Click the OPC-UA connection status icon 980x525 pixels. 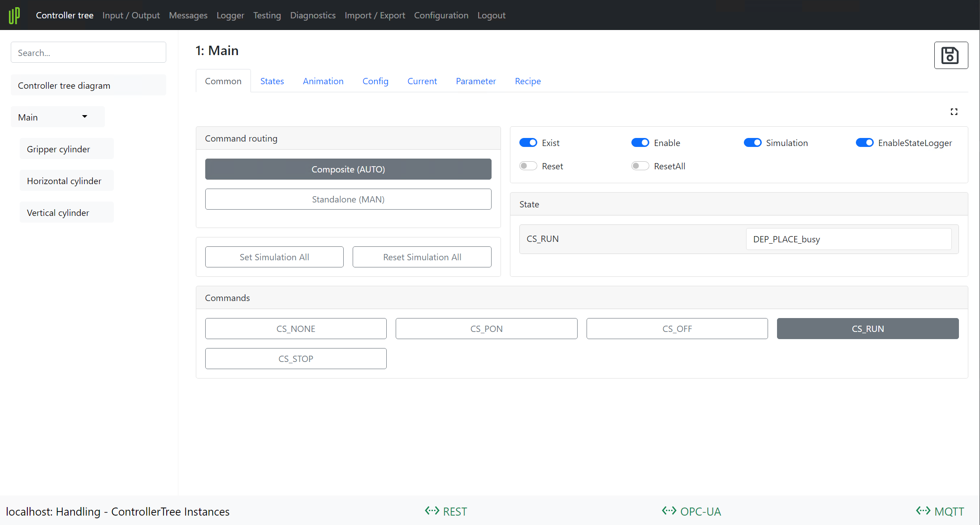tap(669, 511)
